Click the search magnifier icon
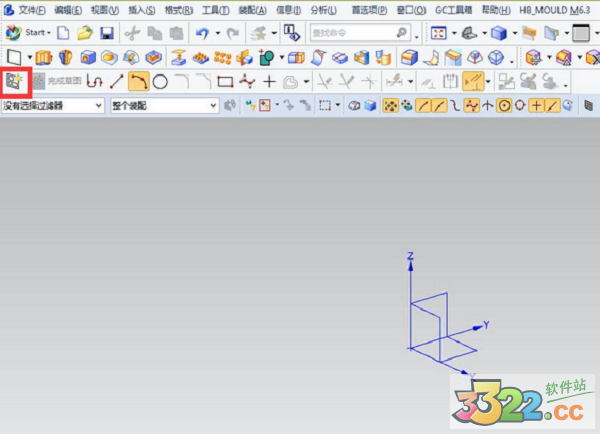600x434 pixels. pyautogui.click(x=401, y=33)
